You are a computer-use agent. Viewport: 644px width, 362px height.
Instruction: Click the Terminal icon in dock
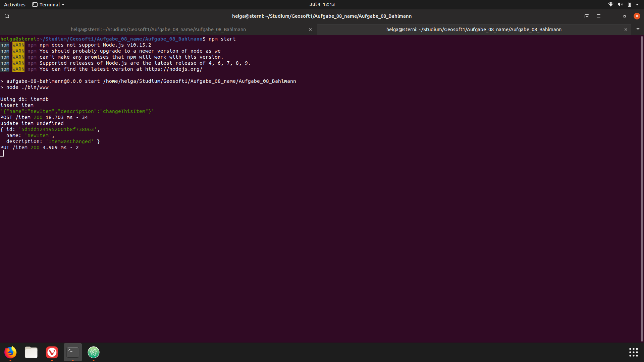(x=73, y=352)
